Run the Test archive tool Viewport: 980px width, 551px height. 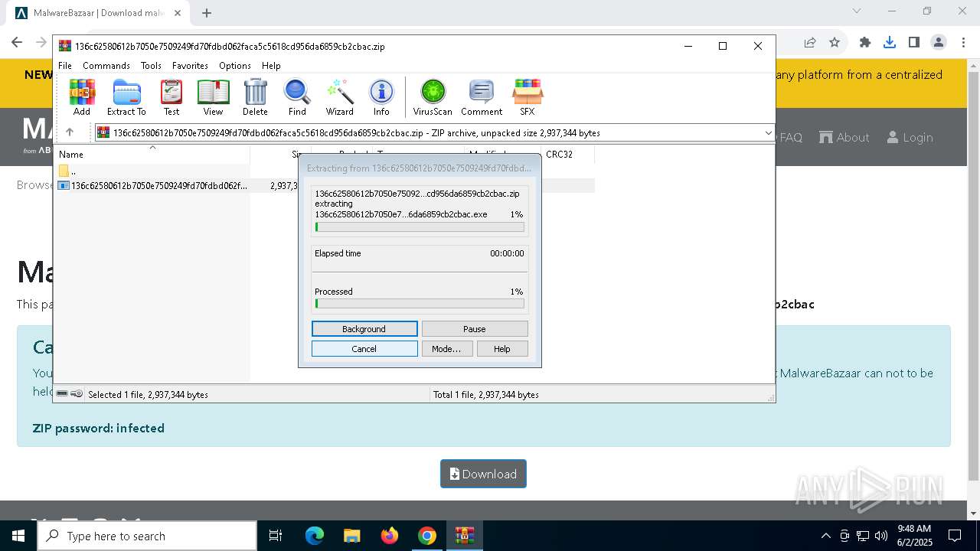[x=171, y=97]
